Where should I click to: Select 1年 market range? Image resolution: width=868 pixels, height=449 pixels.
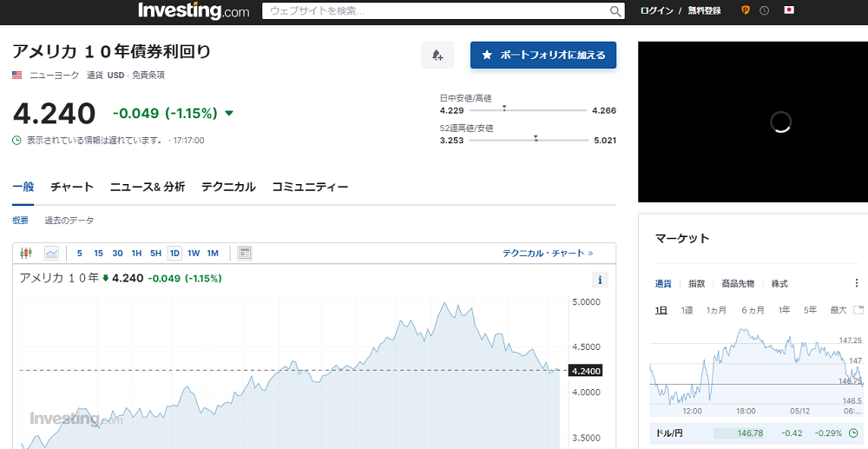(x=784, y=310)
